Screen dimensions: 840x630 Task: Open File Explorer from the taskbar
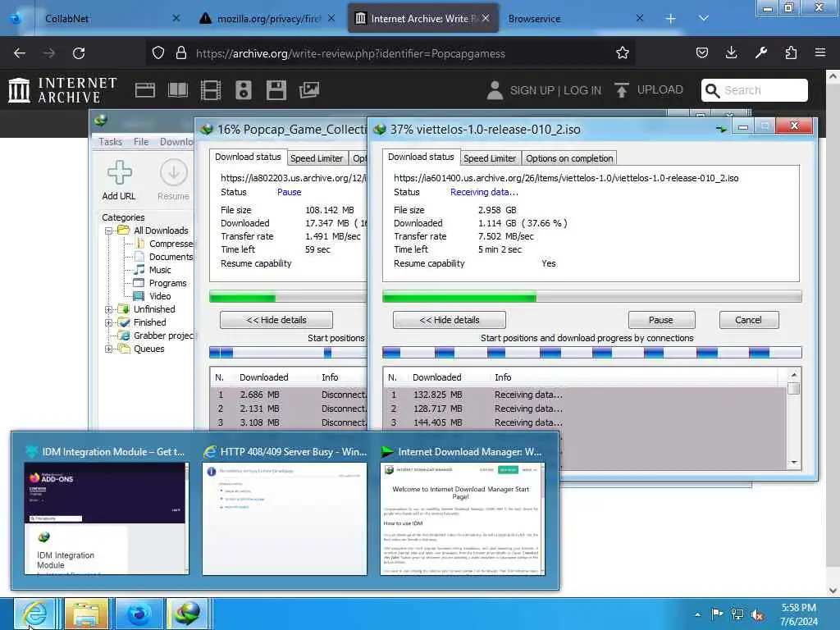(x=86, y=614)
